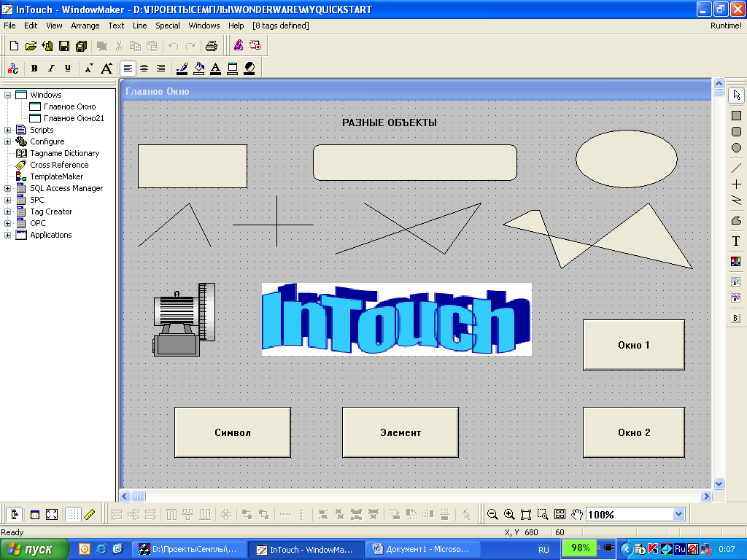Image resolution: width=747 pixels, height=560 pixels.
Task: Open the Arrange menu
Action: [x=85, y=26]
